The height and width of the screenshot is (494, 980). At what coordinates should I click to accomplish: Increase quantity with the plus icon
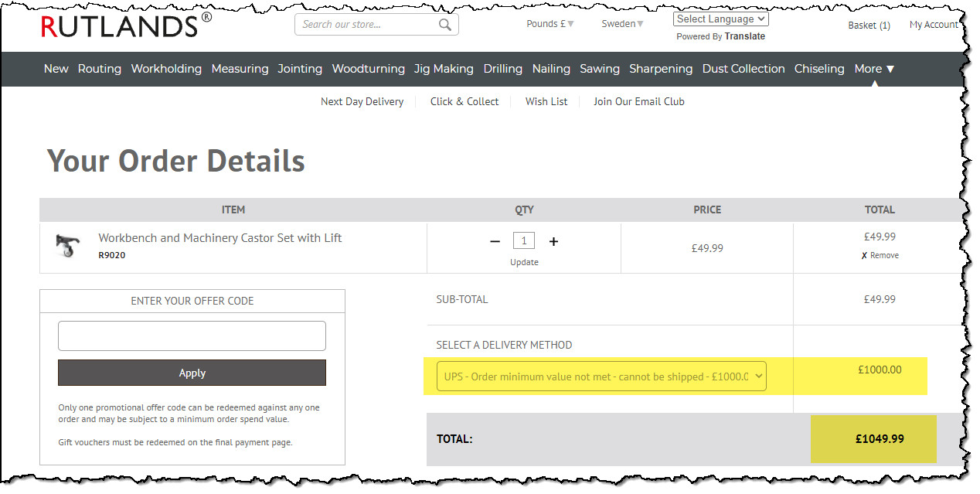553,242
